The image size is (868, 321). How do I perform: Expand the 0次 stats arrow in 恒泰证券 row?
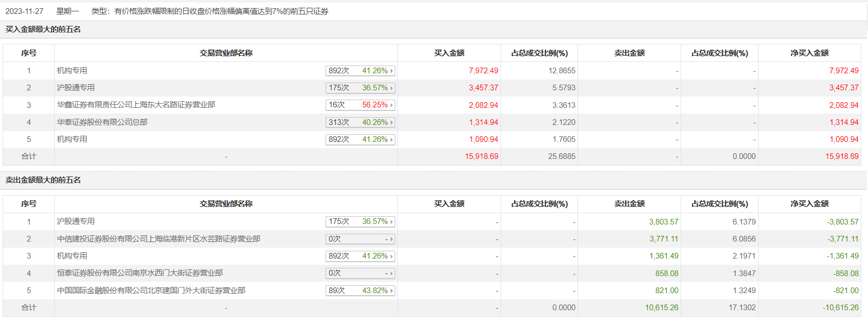click(392, 274)
